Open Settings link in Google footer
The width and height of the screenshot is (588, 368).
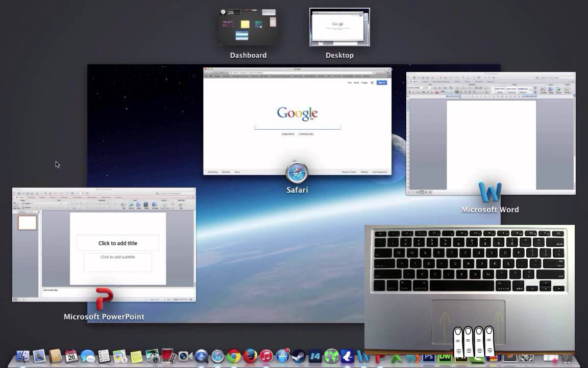(364, 172)
